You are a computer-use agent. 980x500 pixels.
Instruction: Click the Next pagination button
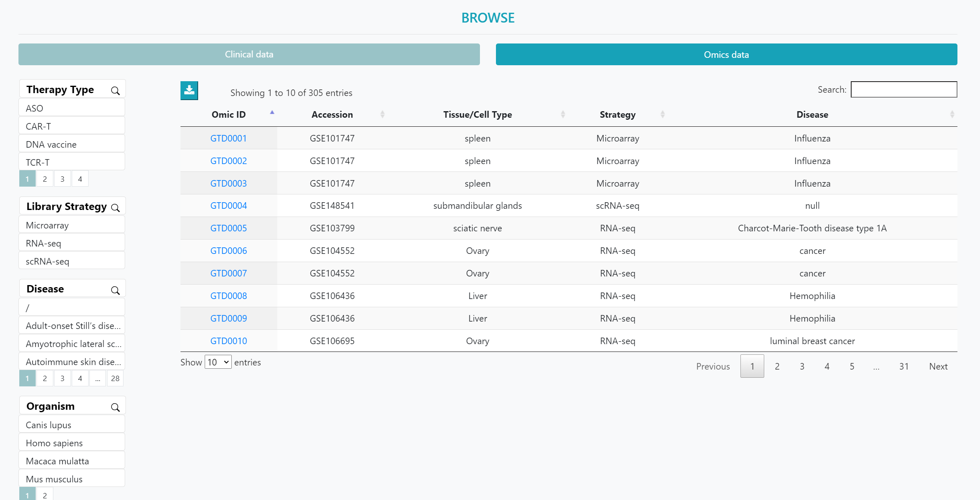[938, 366]
